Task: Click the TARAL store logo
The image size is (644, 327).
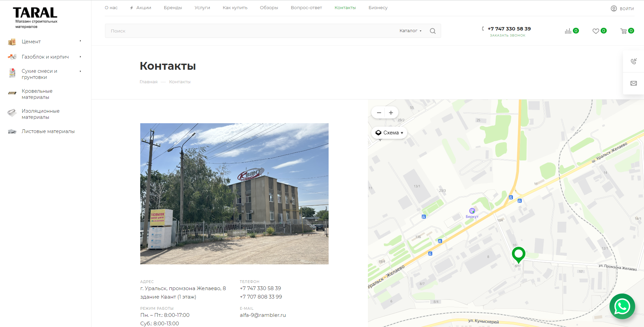Action: (x=35, y=18)
